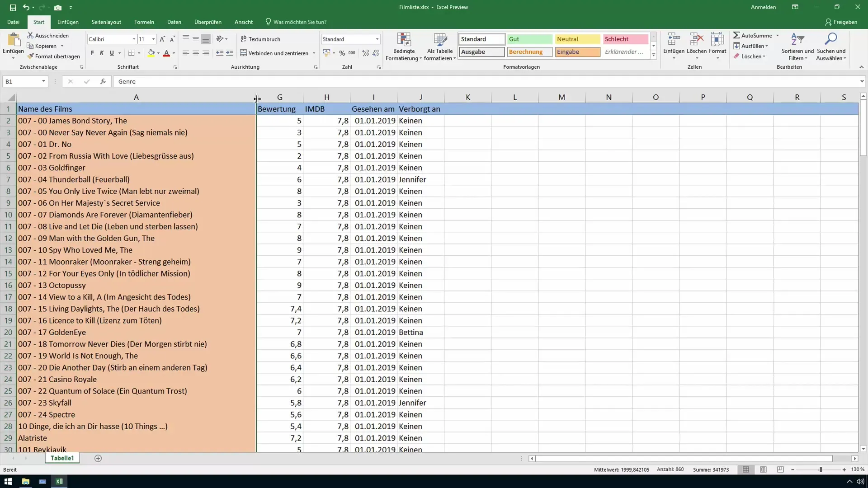Image resolution: width=868 pixels, height=488 pixels.
Task: Open the Format cells menu
Action: pos(717,47)
